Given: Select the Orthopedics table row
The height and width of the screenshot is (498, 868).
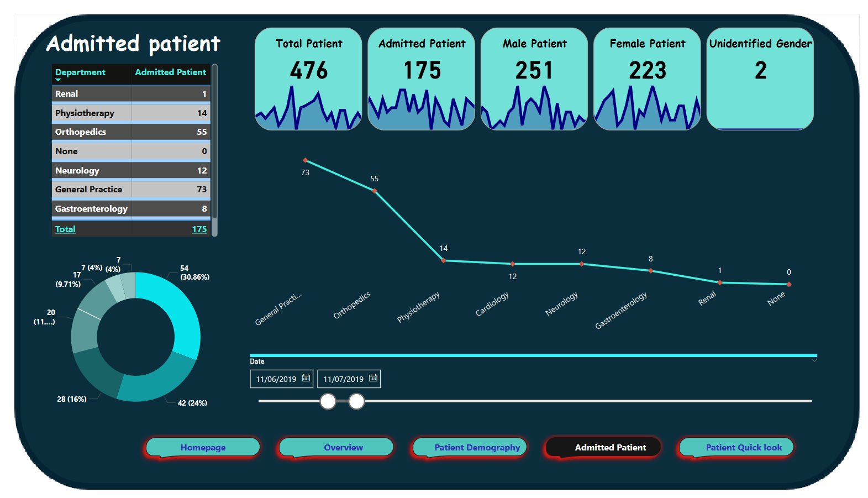Looking at the screenshot, I should pyautogui.click(x=131, y=132).
